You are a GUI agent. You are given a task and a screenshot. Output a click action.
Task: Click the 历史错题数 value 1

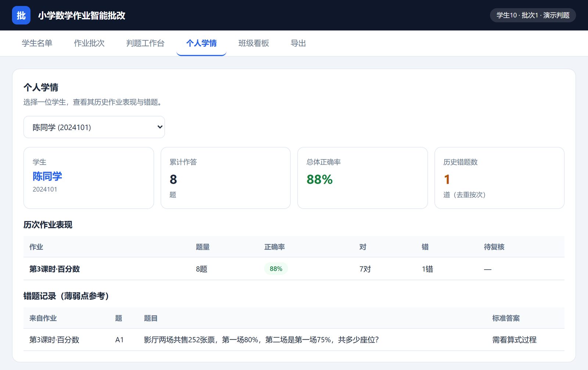click(447, 179)
